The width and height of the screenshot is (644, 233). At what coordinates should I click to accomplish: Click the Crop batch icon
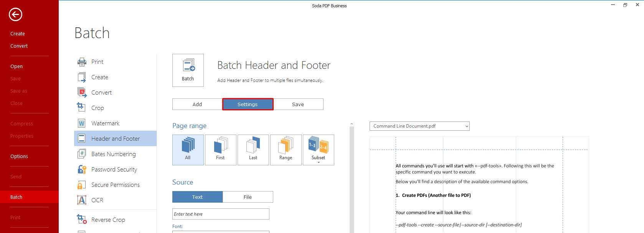coord(81,107)
